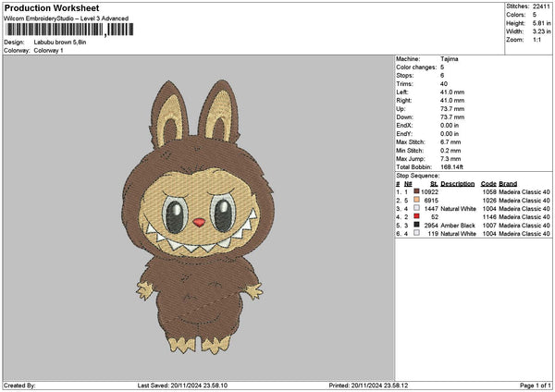Click the peach swatch in stop row 2
Screen dimensions: 555x392
click(416, 200)
